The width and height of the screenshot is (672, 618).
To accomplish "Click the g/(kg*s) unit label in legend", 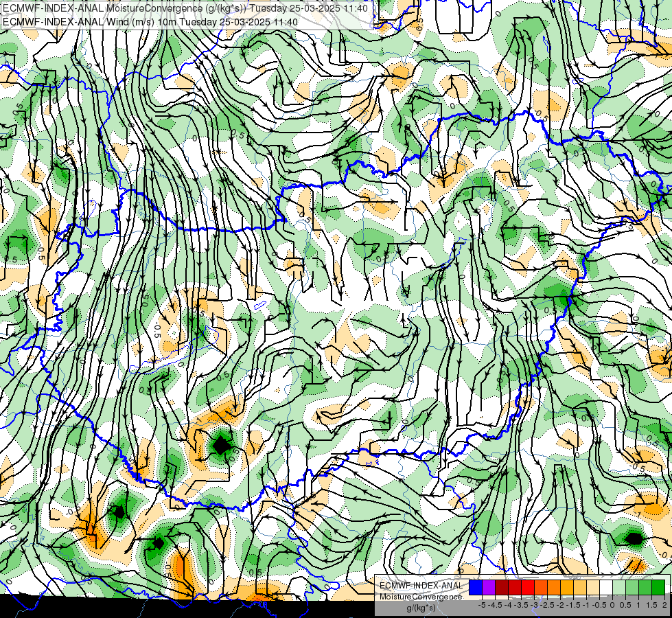I will 421,608.
